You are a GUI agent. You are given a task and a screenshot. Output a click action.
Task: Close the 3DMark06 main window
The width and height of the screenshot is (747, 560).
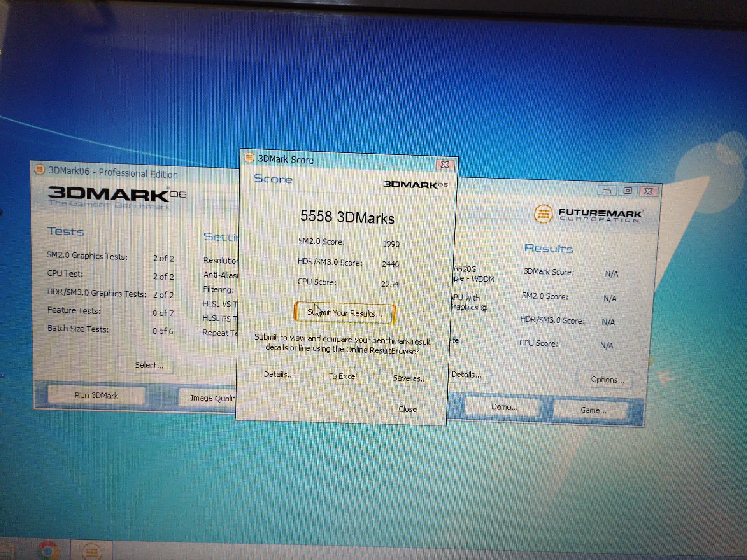point(648,191)
